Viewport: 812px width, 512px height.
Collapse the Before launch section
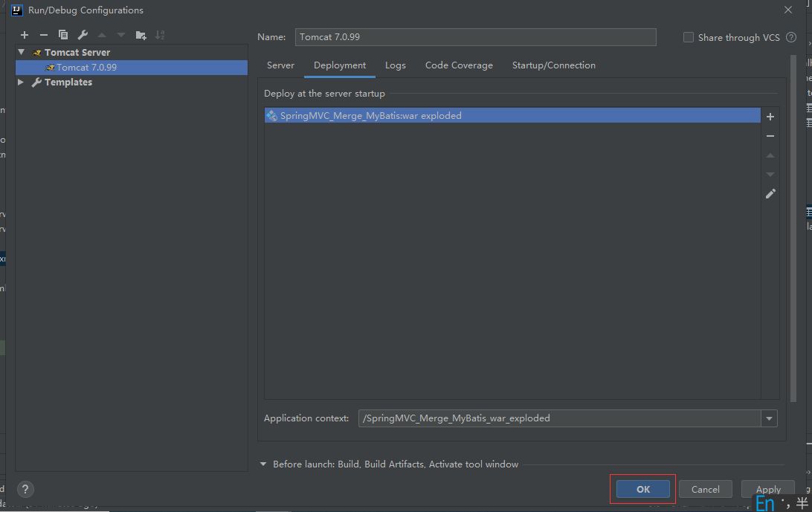pos(263,464)
